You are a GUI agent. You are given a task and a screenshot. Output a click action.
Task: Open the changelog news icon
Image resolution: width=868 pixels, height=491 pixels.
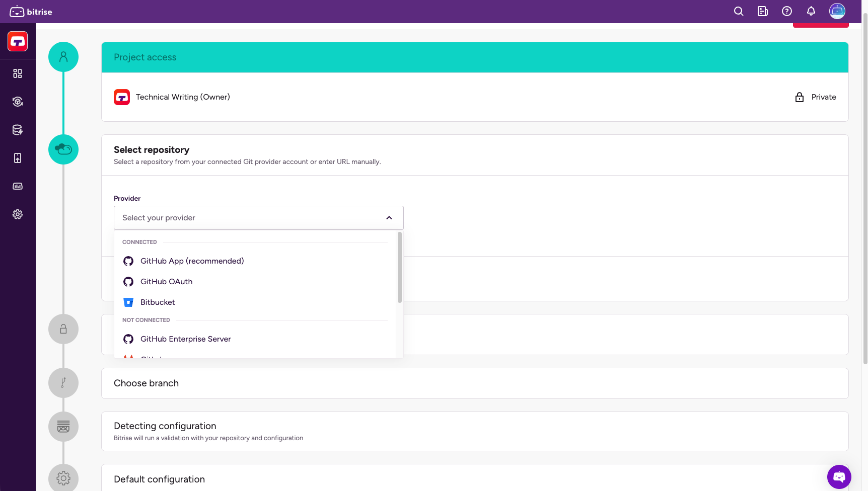(762, 11)
